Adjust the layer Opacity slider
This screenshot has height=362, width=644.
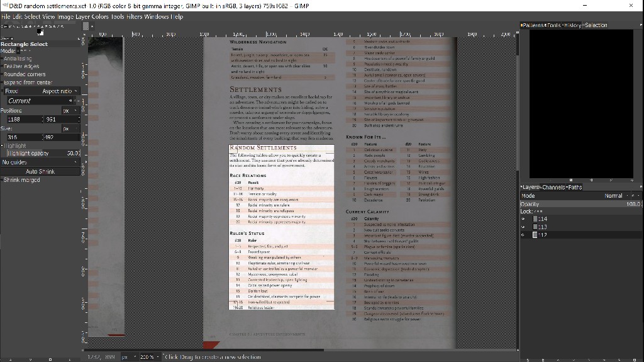click(x=580, y=204)
